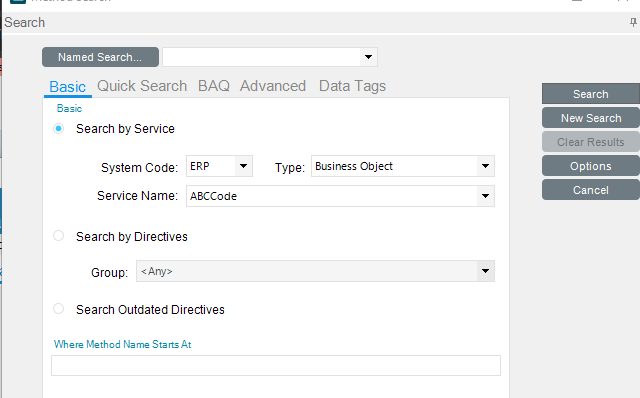The width and height of the screenshot is (640, 398).
Task: Open the Data Tags tab
Action: (x=352, y=86)
